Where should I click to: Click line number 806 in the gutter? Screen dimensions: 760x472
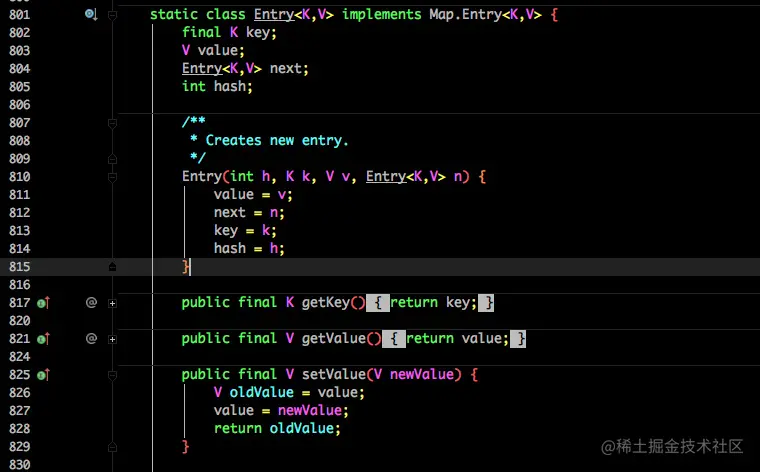[19, 105]
